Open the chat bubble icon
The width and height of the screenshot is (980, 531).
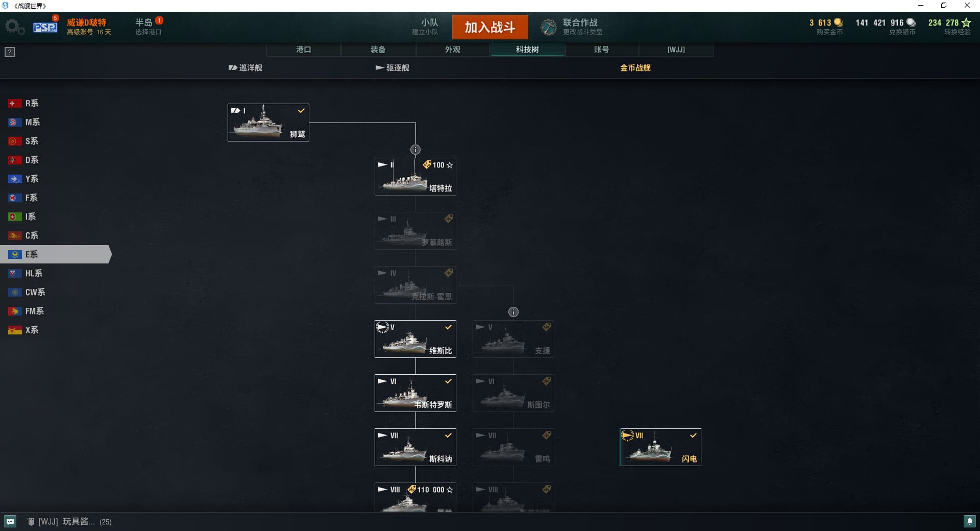10,521
